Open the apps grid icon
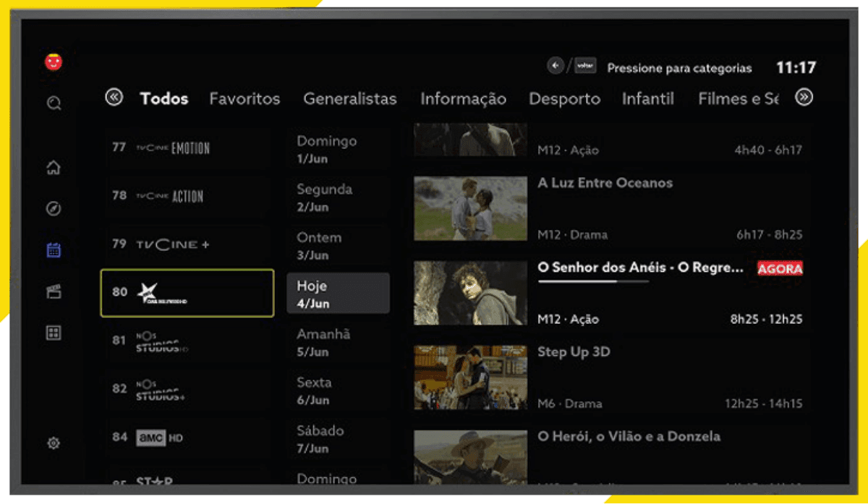 pos(54,333)
